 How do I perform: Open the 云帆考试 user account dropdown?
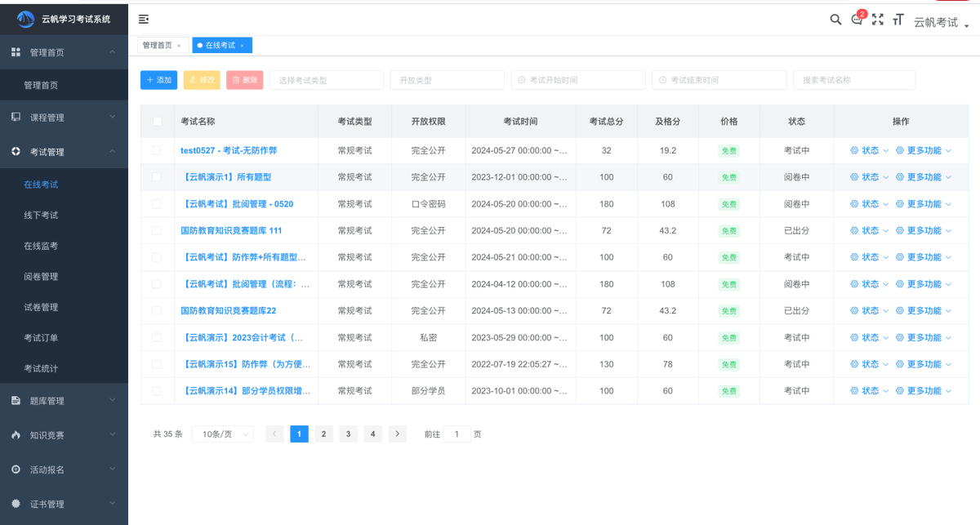(x=941, y=23)
